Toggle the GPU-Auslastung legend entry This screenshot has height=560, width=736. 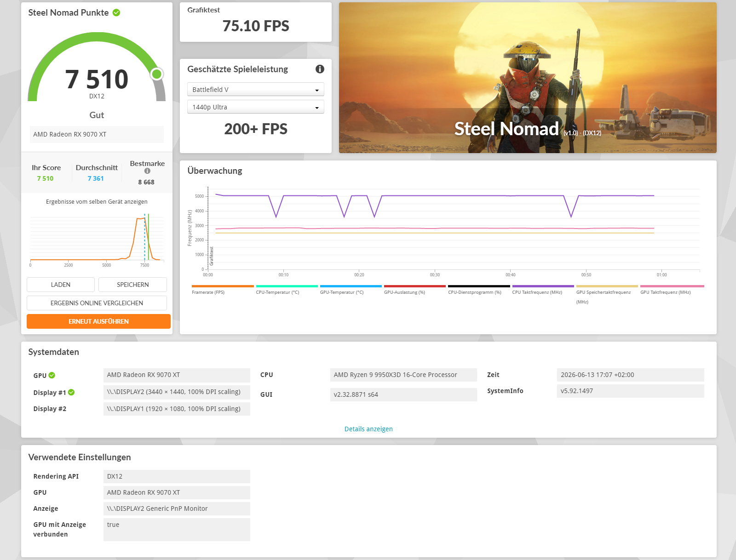coord(415,289)
